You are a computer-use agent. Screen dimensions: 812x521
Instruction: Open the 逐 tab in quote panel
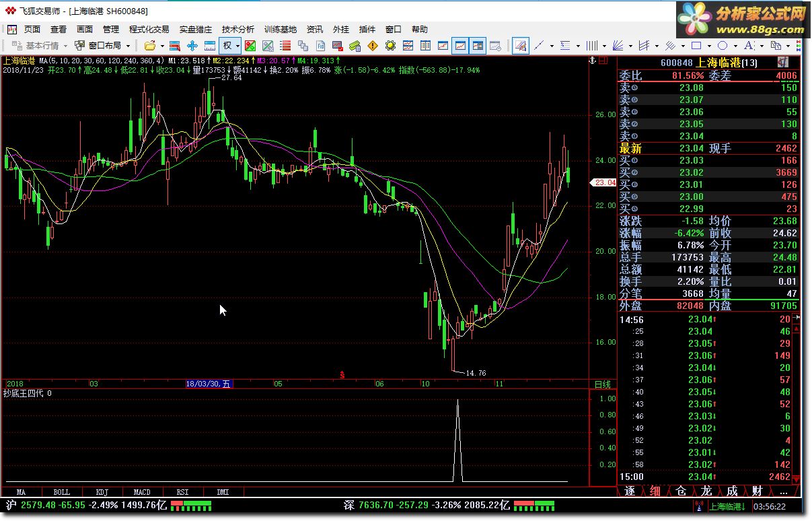pyautogui.click(x=630, y=491)
